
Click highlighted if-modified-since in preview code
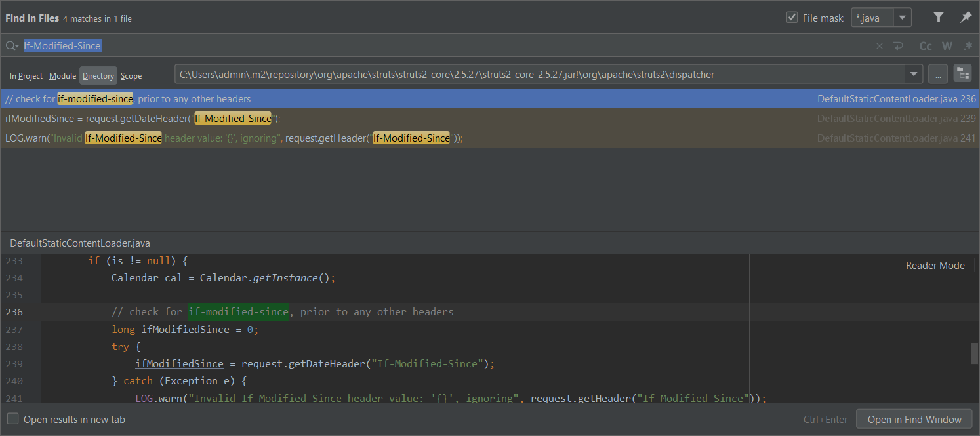point(238,312)
